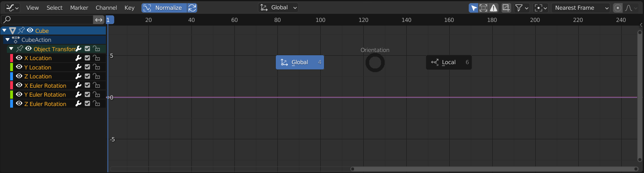Viewport: 644px width, 173px height.
Task: Hide the X Location channel
Action: tap(19, 58)
